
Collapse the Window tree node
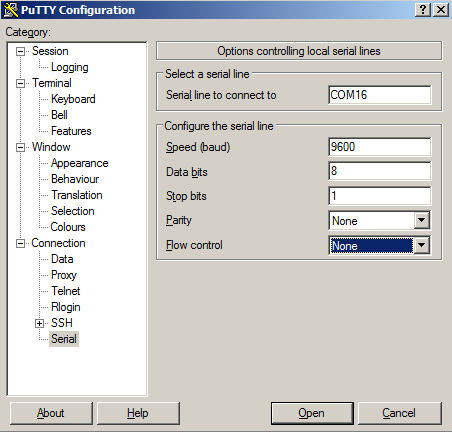20,147
